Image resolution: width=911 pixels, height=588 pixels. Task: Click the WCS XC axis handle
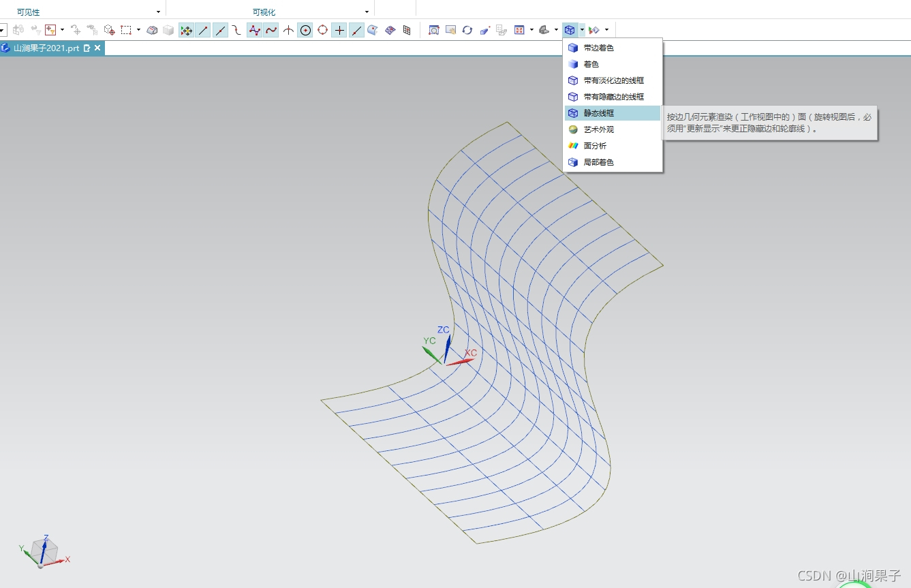[x=460, y=361]
